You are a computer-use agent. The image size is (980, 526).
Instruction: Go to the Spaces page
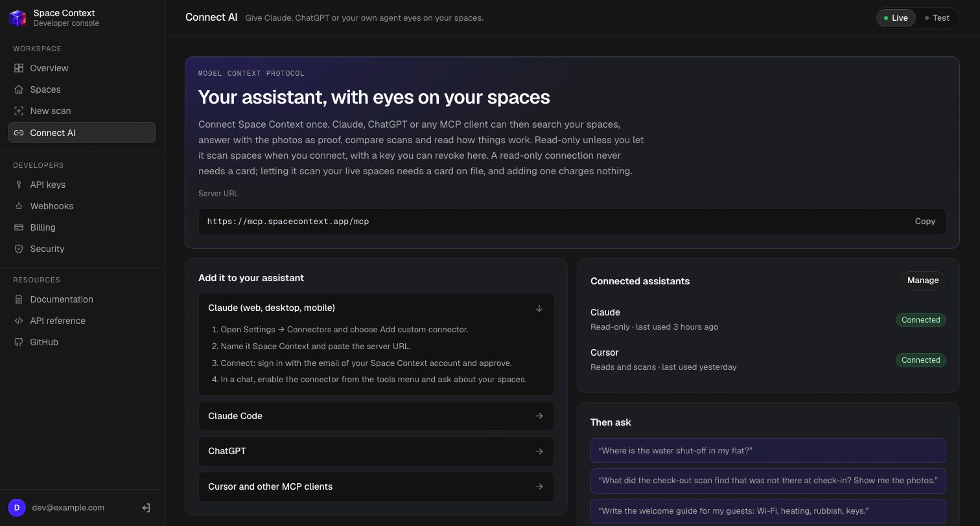click(82, 89)
